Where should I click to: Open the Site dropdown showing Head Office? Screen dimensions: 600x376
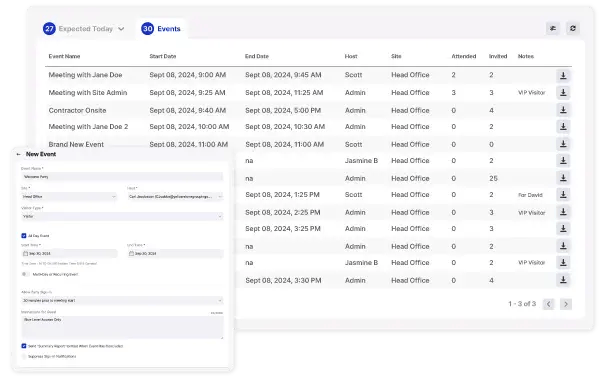pos(69,197)
